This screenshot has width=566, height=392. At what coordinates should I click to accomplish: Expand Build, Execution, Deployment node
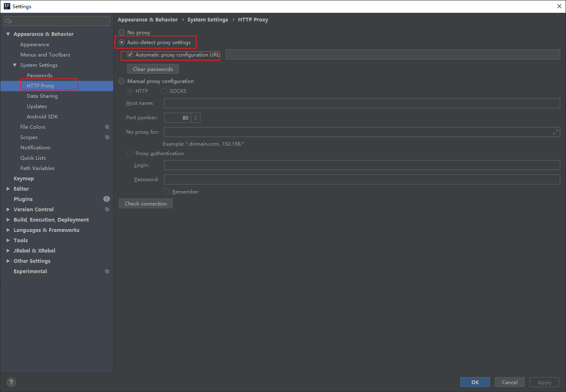coord(8,220)
